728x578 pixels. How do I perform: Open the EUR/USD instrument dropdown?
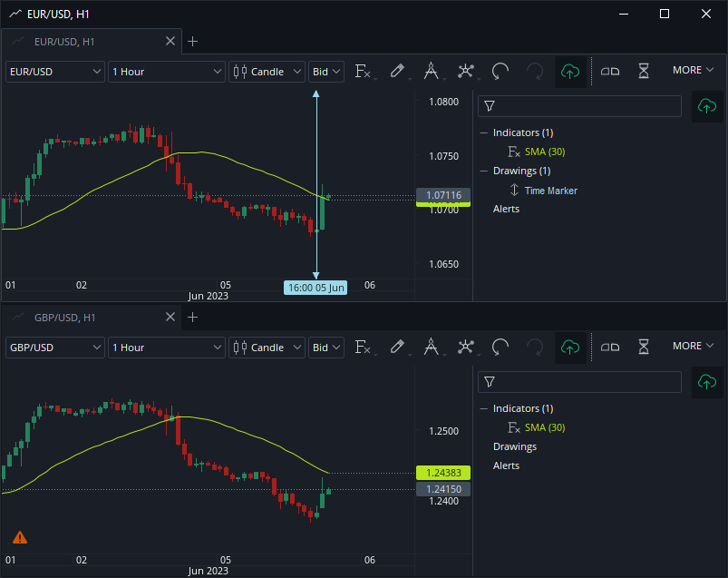[x=54, y=72]
